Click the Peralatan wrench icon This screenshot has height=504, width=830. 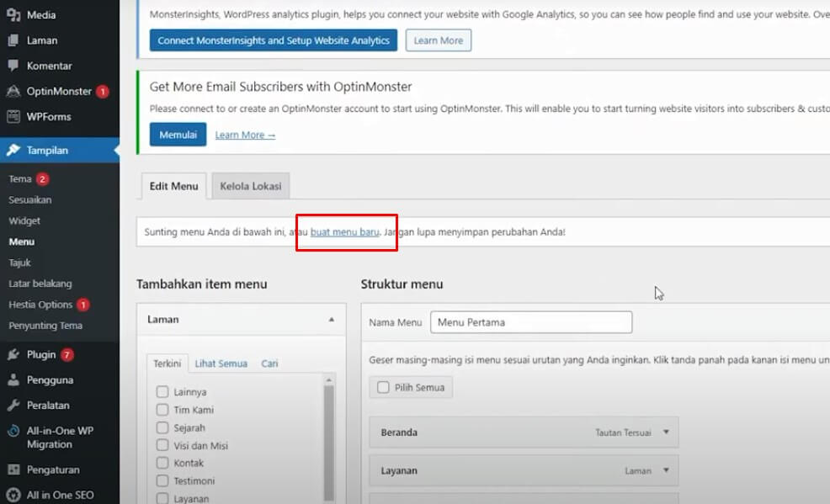(13, 405)
